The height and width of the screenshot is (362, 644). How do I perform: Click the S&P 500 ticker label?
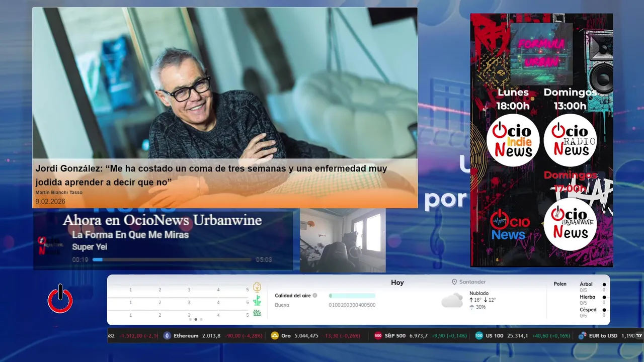(395, 336)
